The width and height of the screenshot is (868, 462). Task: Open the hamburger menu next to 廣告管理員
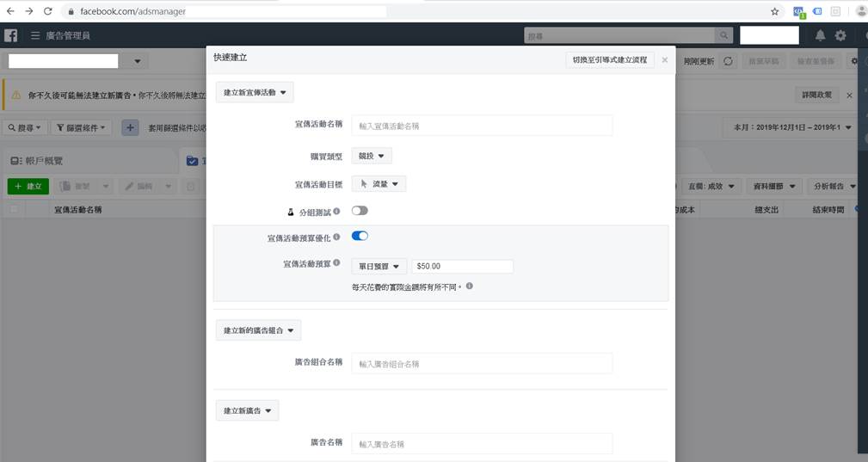point(35,35)
